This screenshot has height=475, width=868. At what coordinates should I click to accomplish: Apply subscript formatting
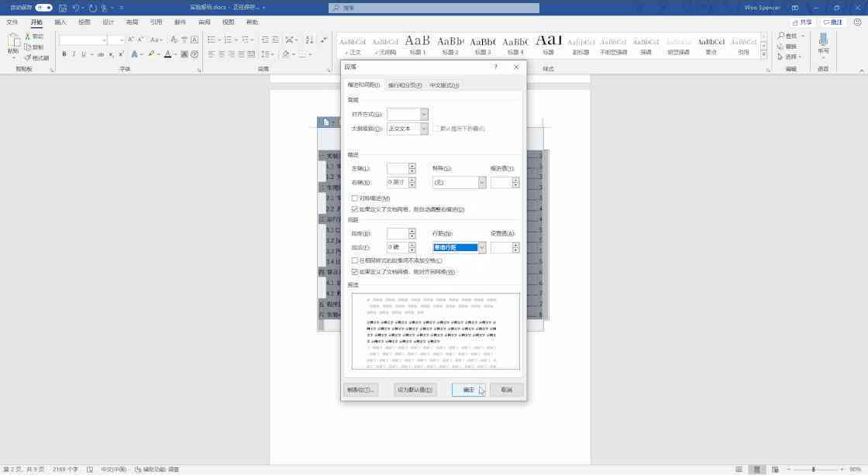(x=112, y=54)
